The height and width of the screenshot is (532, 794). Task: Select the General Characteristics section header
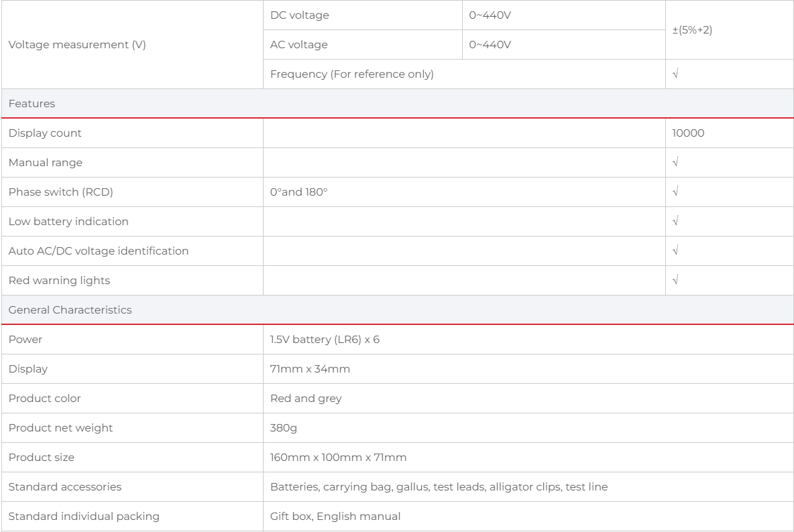coord(70,310)
